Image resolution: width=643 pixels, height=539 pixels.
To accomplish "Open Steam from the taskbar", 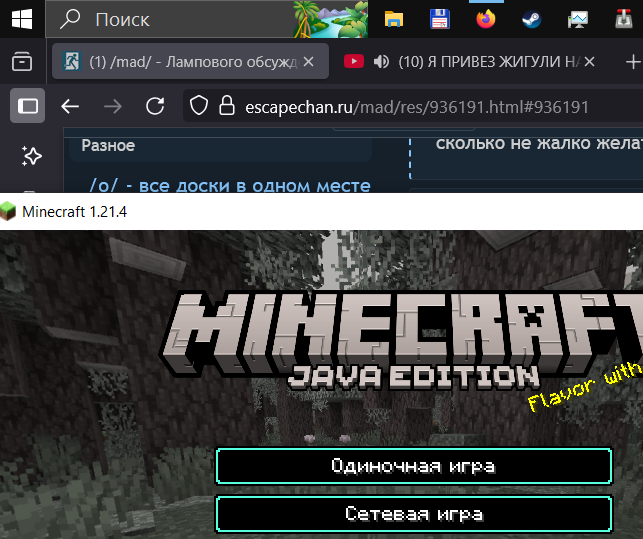I will [x=531, y=19].
